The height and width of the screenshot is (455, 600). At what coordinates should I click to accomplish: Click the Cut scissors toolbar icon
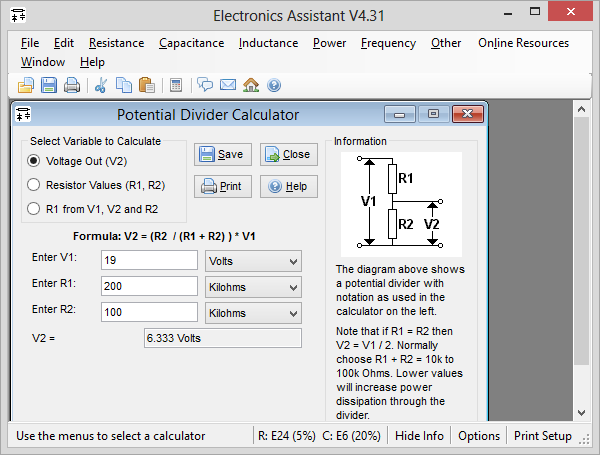tap(100, 85)
